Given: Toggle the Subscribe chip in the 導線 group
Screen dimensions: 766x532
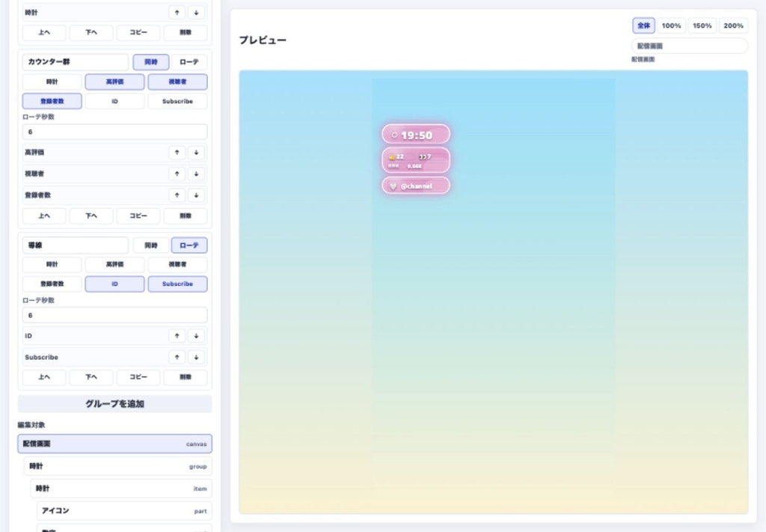Looking at the screenshot, I should (x=177, y=284).
